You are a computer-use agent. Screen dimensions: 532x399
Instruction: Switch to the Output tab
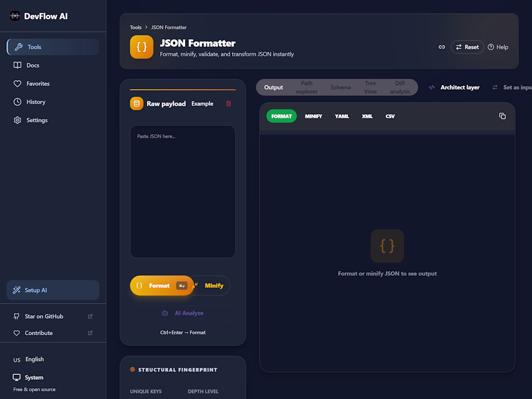(x=273, y=87)
